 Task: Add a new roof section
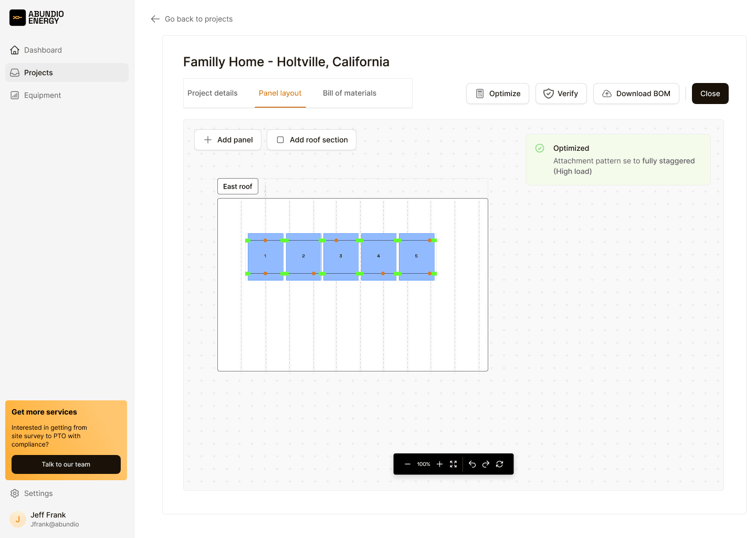[x=311, y=140]
